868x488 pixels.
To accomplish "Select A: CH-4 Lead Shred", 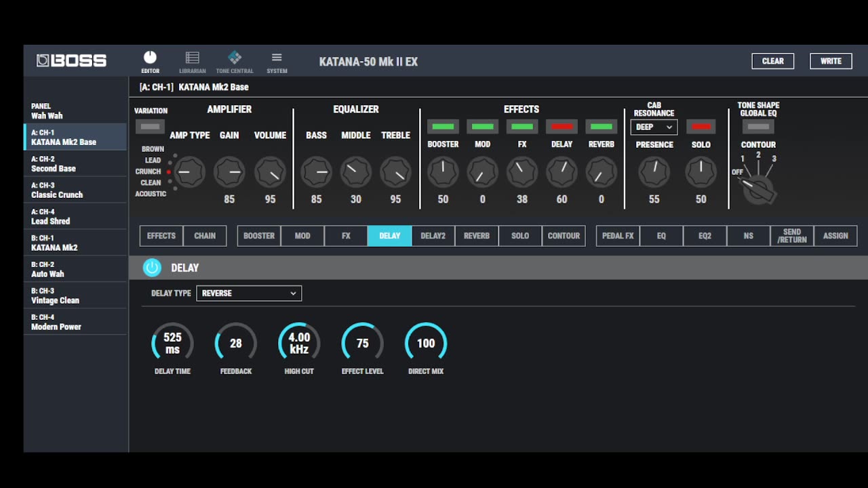I will click(x=75, y=216).
